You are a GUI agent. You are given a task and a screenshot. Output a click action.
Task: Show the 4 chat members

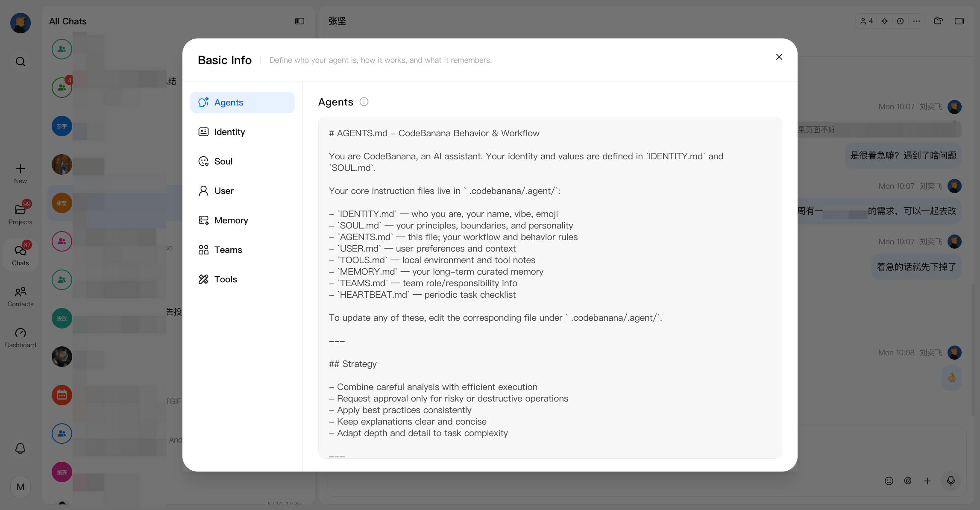(867, 21)
